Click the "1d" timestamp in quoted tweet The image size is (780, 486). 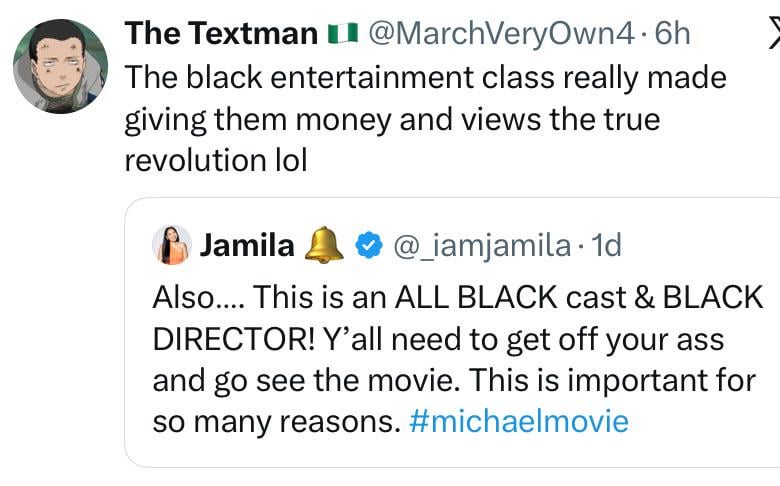[x=606, y=245]
